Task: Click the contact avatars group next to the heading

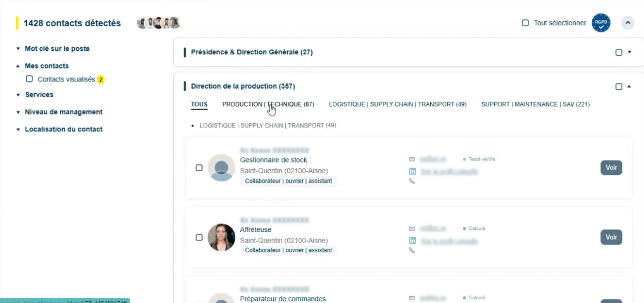Action: (158, 23)
